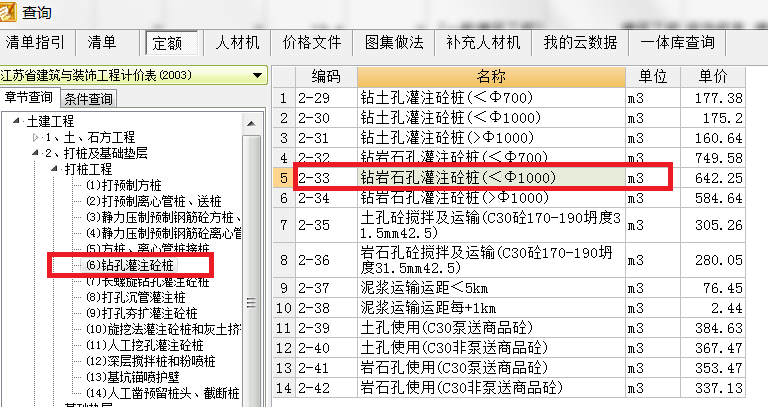Image resolution: width=768 pixels, height=407 pixels.
Task: Select row 2-34 钻岩石孔灌注砼桩(>Φ1000)
Action: [x=509, y=198]
